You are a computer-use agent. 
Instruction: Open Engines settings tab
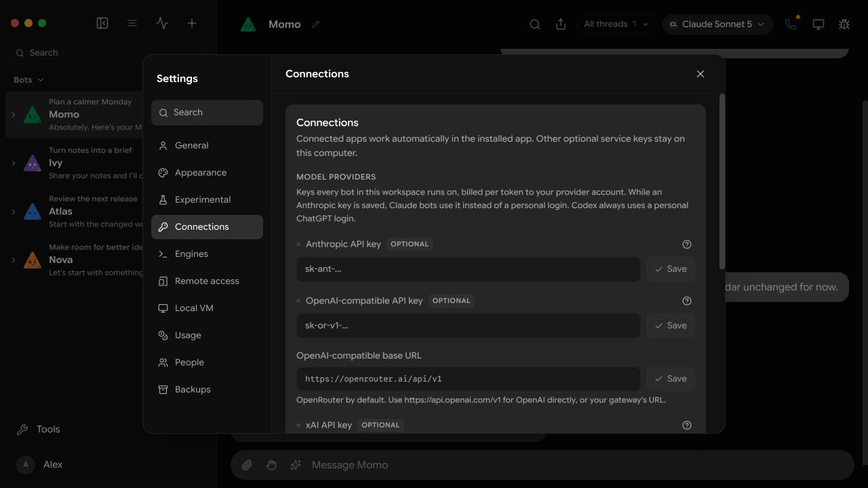click(x=207, y=253)
